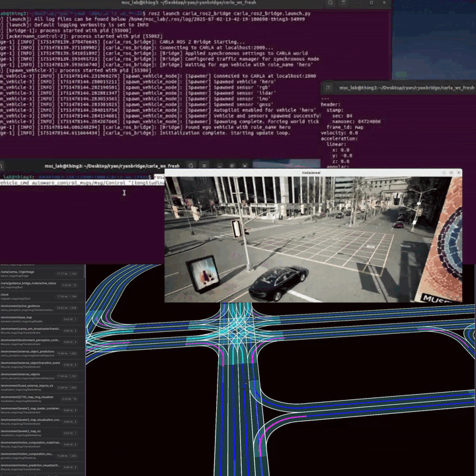Click 'Spawned vehicle hero' log line
Screen dimensions: 476x476
pos(138,82)
